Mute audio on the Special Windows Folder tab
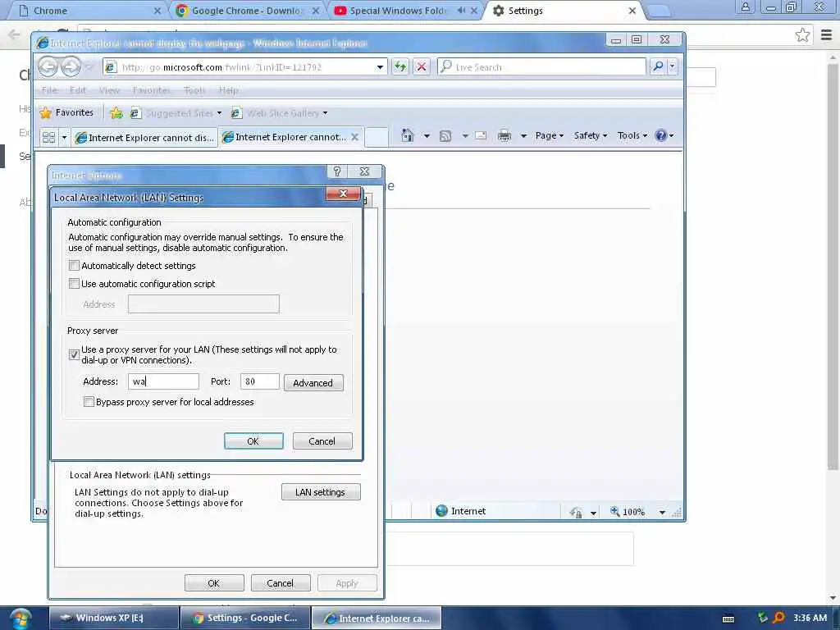Viewport: 840px width, 630px height. tap(461, 10)
